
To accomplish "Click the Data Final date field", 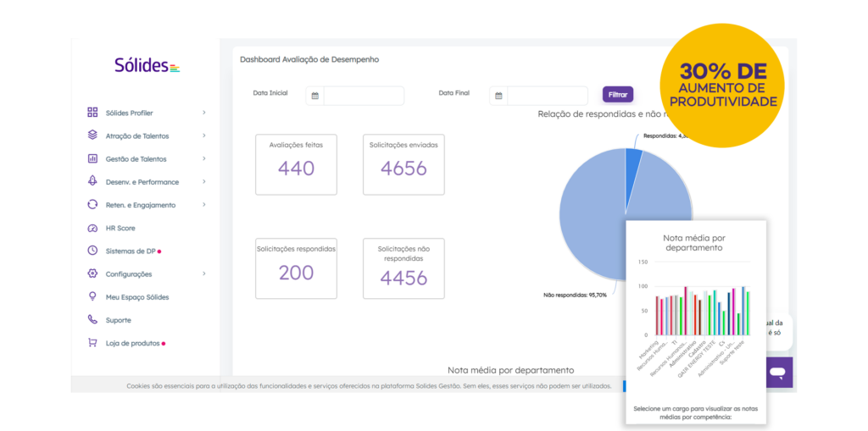I will coord(548,96).
